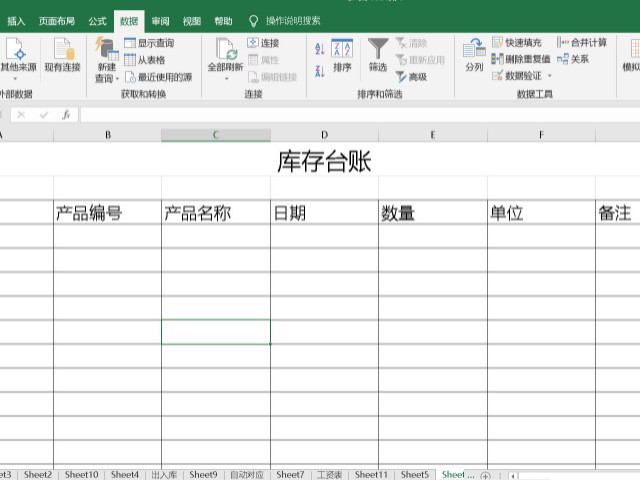The image size is (640, 480).
Task: Click the 全部刷新 refresh all icon
Action: click(x=226, y=49)
